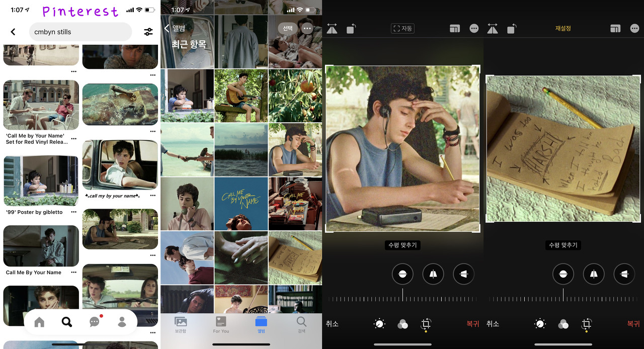Flip horizontally icon in headphones photo editor

(x=332, y=29)
